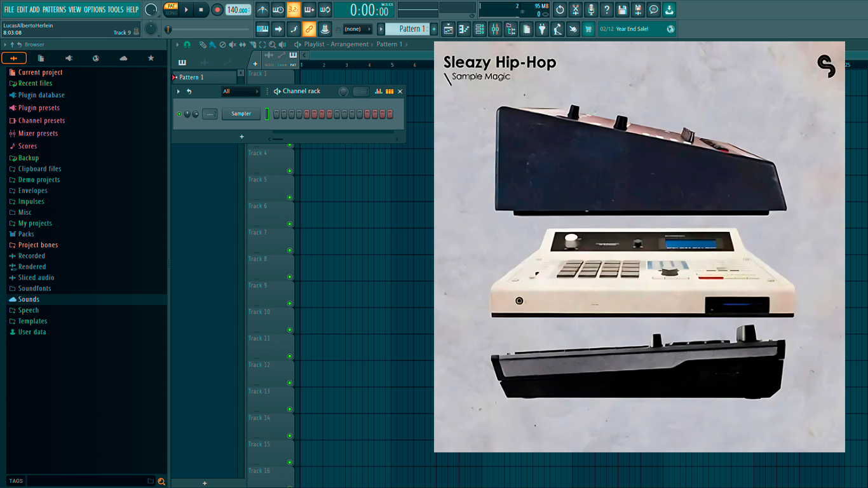Screen dimensions: 868x488
Task: Open help question mark icon
Action: pyautogui.click(x=607, y=10)
